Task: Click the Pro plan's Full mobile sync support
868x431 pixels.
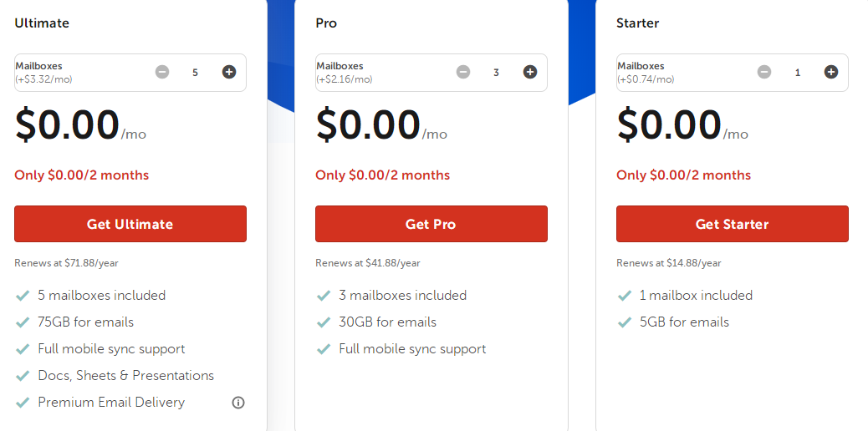Action: point(412,349)
